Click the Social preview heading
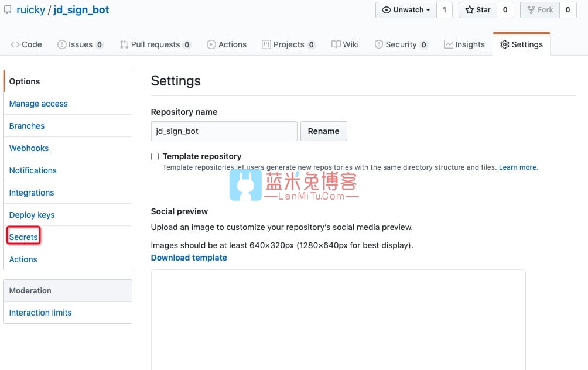The height and width of the screenshot is (370, 588). click(x=179, y=211)
